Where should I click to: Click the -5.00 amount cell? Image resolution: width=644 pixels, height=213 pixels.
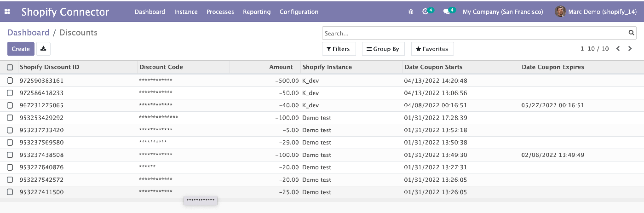coord(291,130)
